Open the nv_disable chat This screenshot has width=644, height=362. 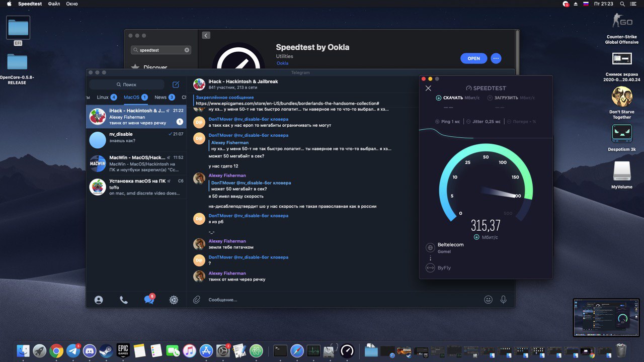tap(136, 140)
